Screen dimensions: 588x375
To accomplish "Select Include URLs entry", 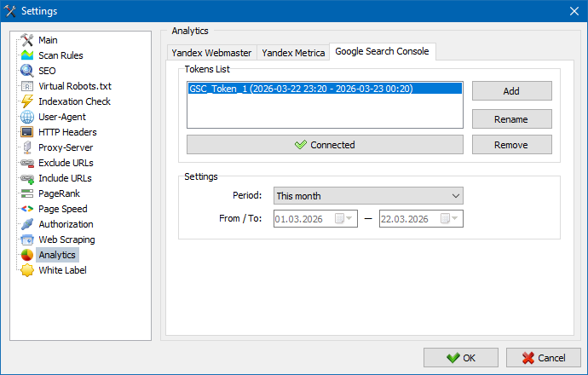I will 66,178.
